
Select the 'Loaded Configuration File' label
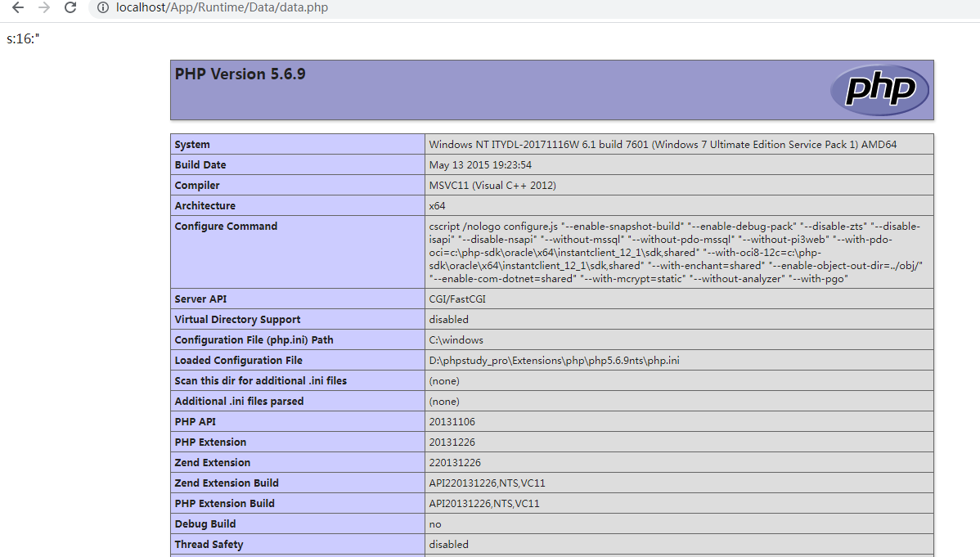point(238,360)
